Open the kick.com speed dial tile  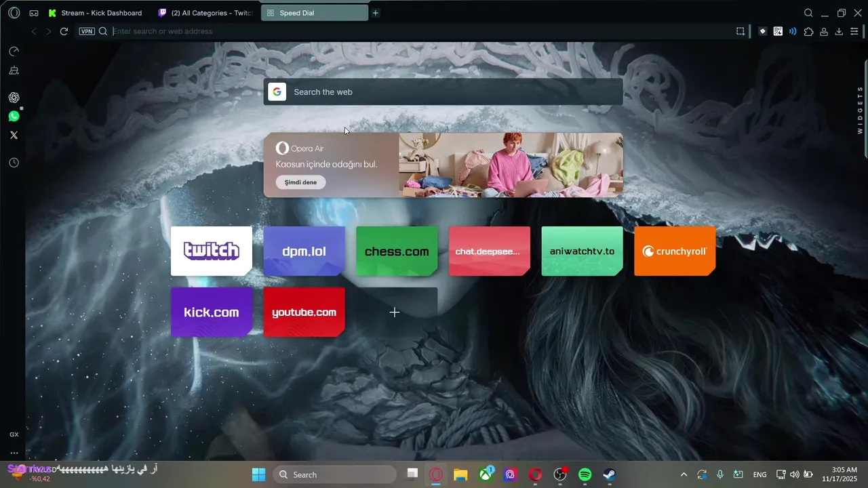point(212,312)
